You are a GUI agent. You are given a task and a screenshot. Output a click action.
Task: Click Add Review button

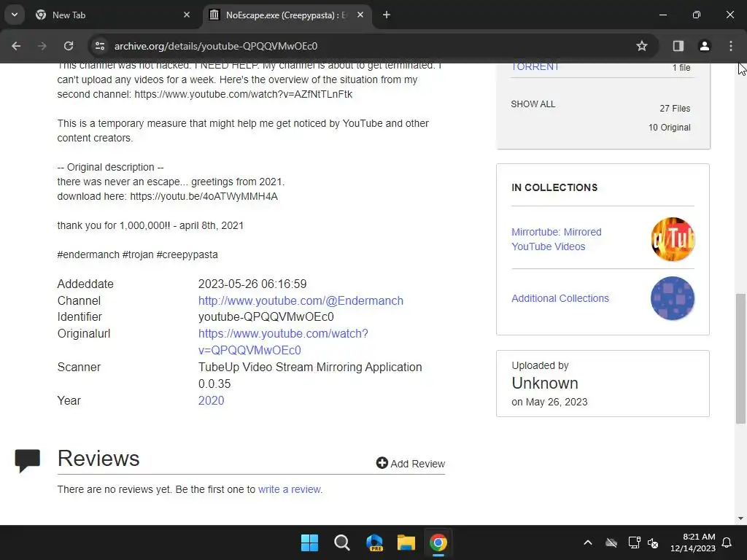click(x=410, y=463)
